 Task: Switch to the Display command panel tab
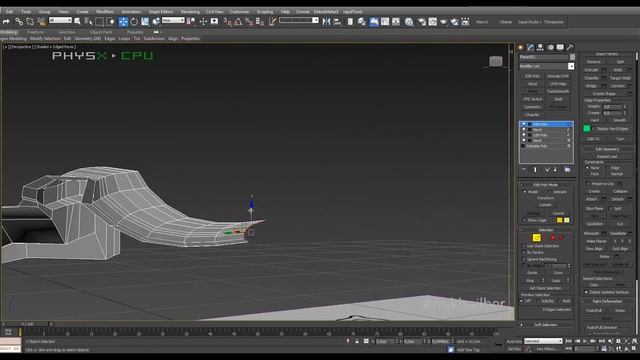(x=560, y=47)
